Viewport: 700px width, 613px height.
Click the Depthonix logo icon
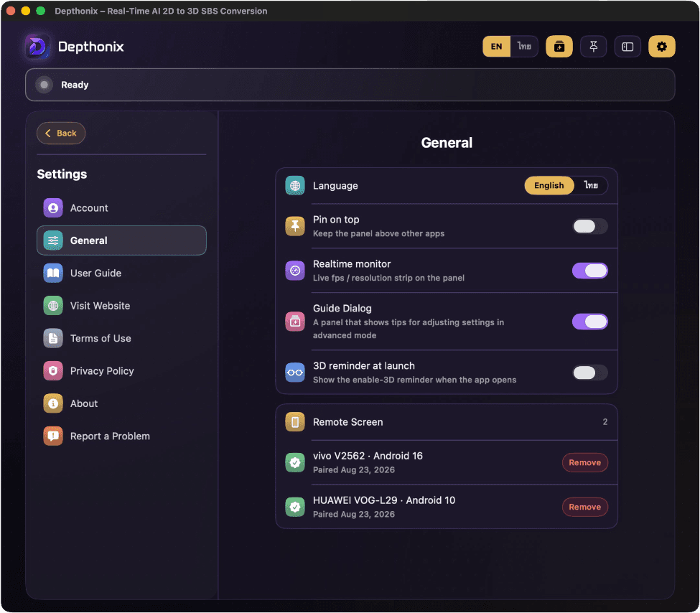click(37, 47)
